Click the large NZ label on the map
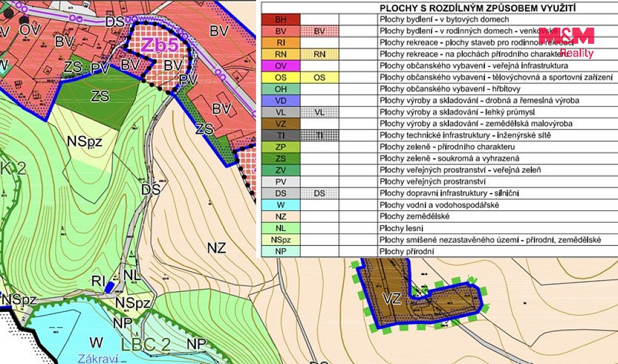The width and height of the screenshot is (618, 364). [x=217, y=248]
